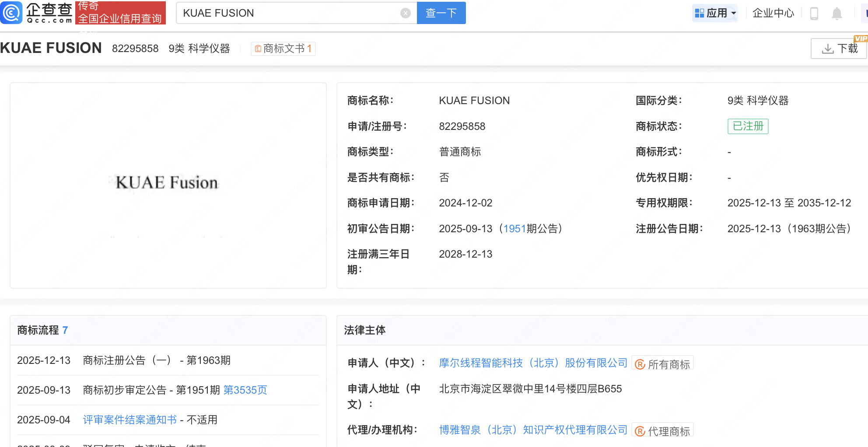This screenshot has height=447, width=868.
Task: Open agency 博雅智泉 company link
Action: (533, 430)
